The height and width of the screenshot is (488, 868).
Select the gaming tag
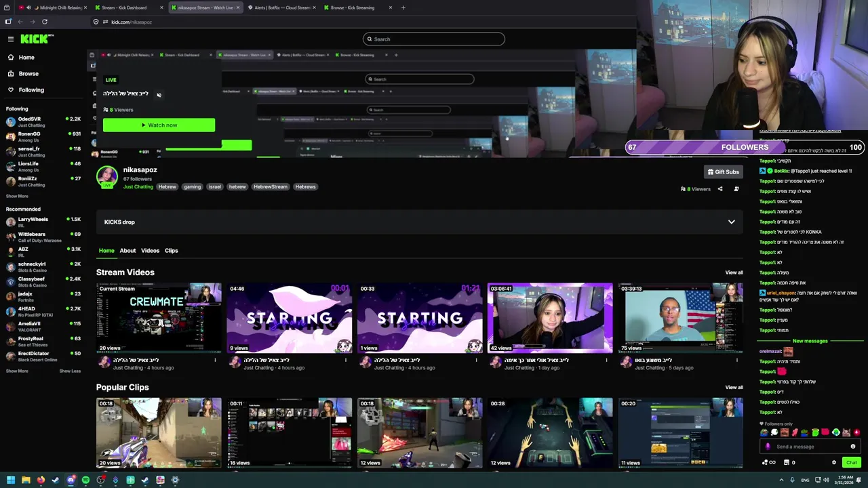(x=192, y=186)
